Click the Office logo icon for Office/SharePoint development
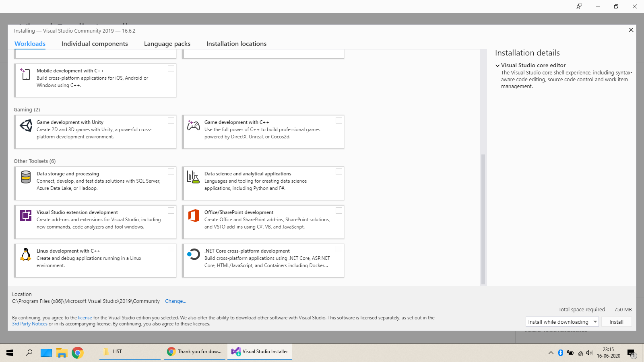 click(x=194, y=216)
